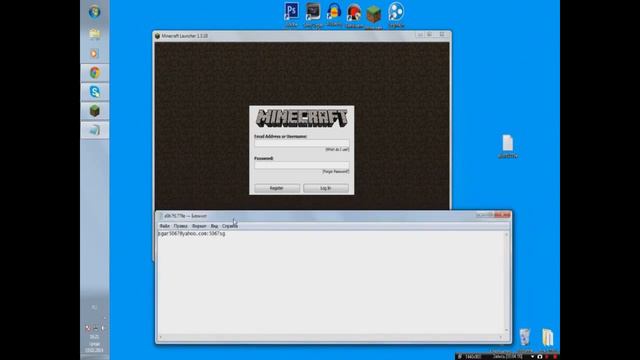Open the Photoshop desktop shortcut

coord(291,12)
